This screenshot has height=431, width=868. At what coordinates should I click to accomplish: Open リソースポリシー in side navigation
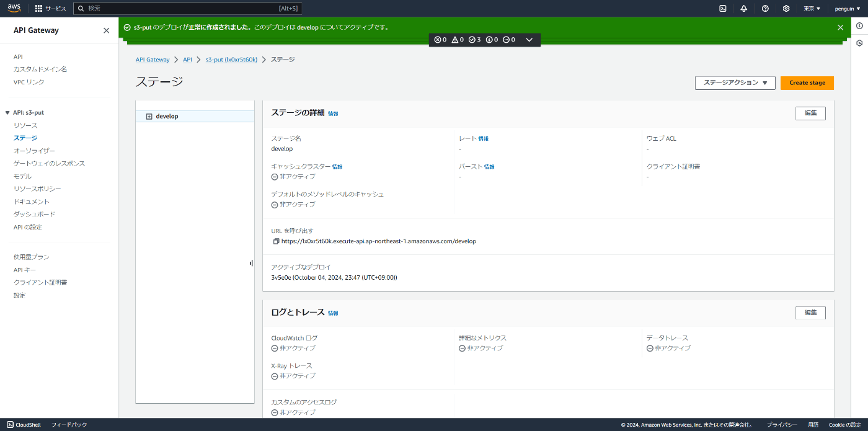tap(37, 189)
